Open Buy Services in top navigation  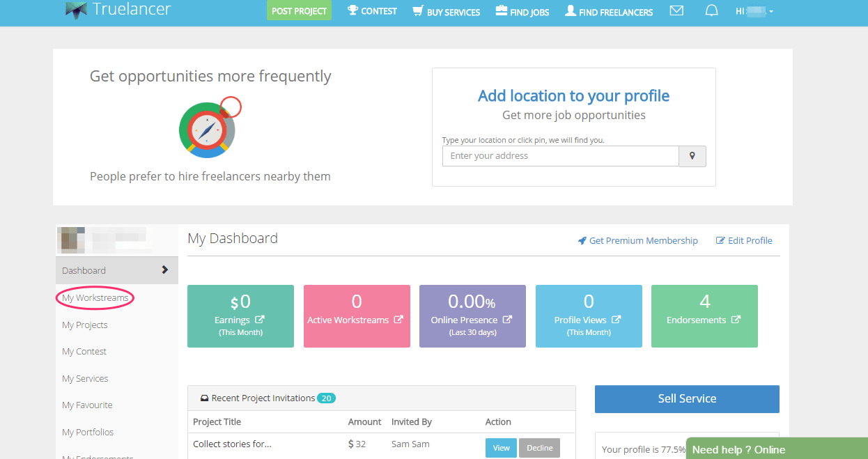(447, 11)
